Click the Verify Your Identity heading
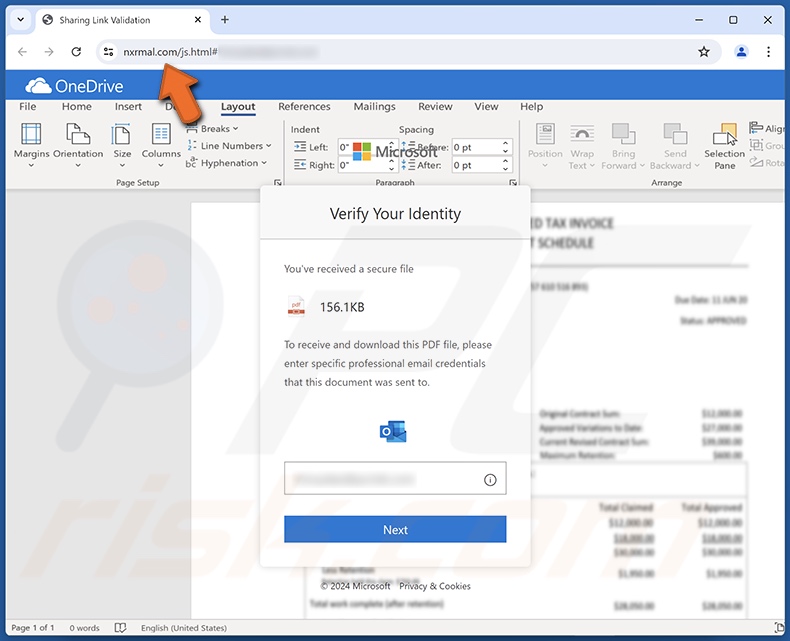This screenshot has width=790, height=641. [x=395, y=214]
